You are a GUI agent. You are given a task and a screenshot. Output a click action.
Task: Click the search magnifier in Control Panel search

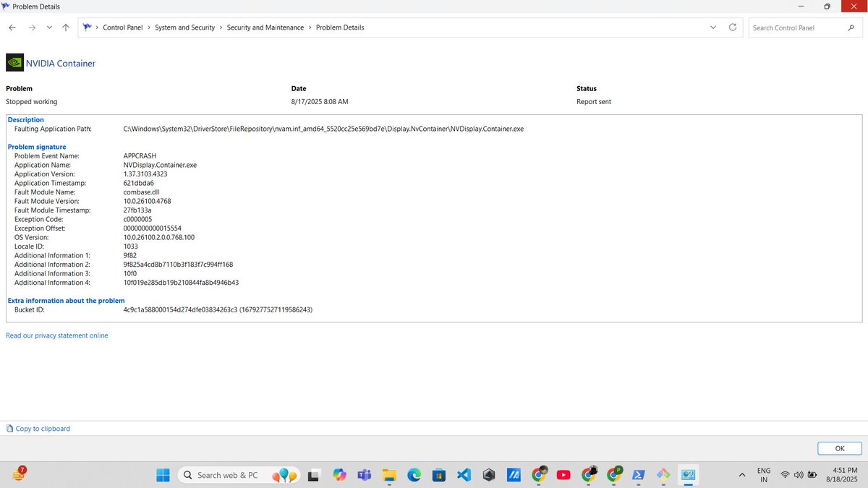(x=851, y=27)
